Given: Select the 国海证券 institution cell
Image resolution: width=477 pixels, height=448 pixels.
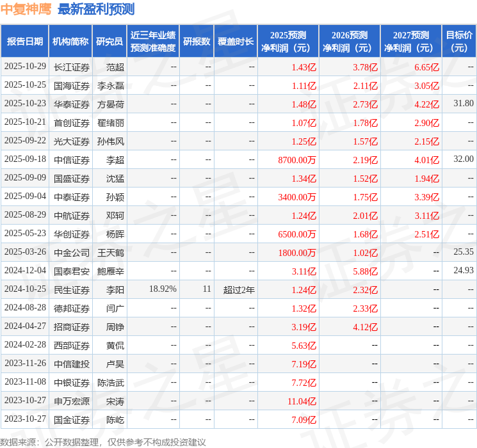Looking at the screenshot, I should tap(72, 86).
